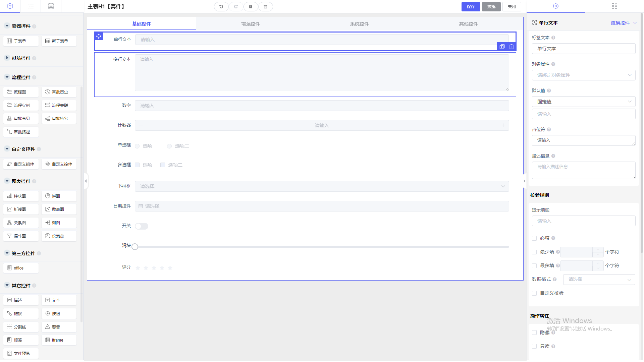Click the move handle on 单行文本 field
Image resolution: width=644 pixels, height=362 pixels.
pyautogui.click(x=99, y=36)
